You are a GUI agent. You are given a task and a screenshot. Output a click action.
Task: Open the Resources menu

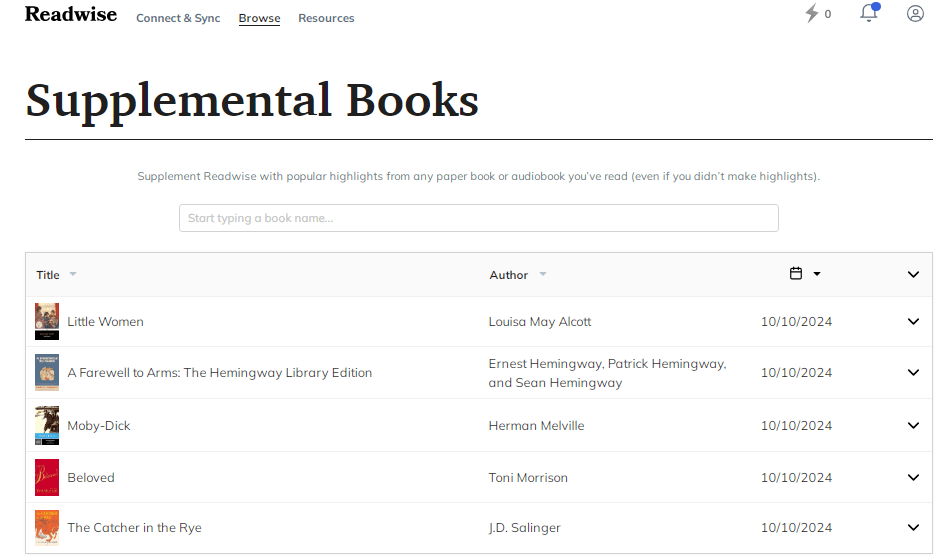[x=326, y=18]
